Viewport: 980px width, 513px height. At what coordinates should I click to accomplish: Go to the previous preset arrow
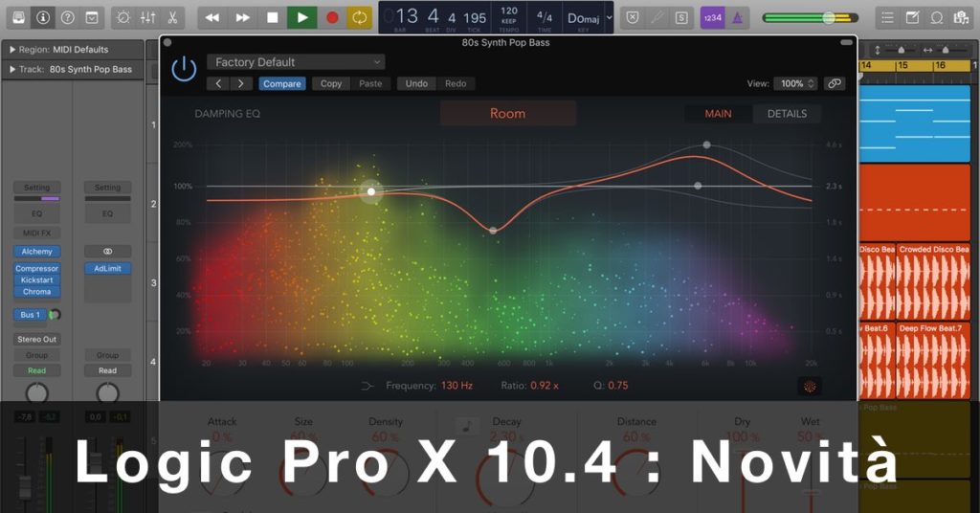[x=218, y=83]
